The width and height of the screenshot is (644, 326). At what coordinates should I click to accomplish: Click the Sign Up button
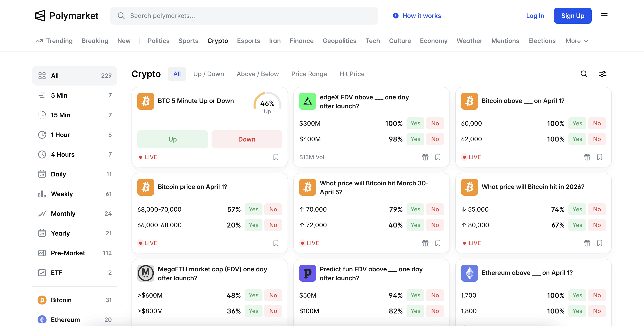tap(573, 15)
